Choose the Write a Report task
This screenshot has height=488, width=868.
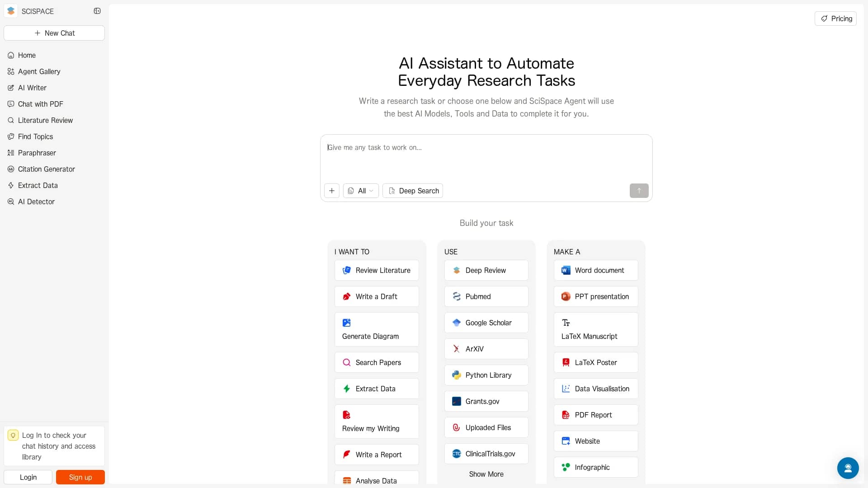click(x=377, y=455)
